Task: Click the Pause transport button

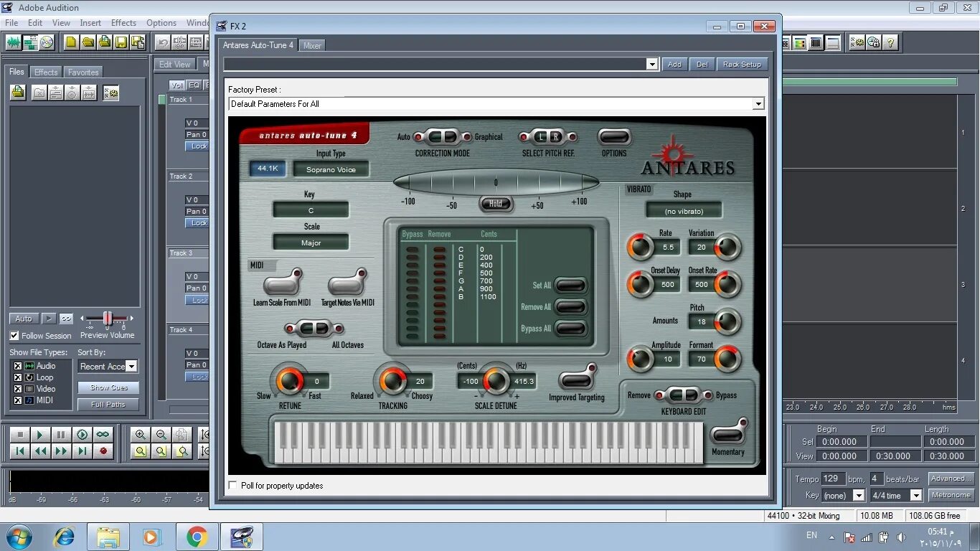Action: click(x=61, y=435)
